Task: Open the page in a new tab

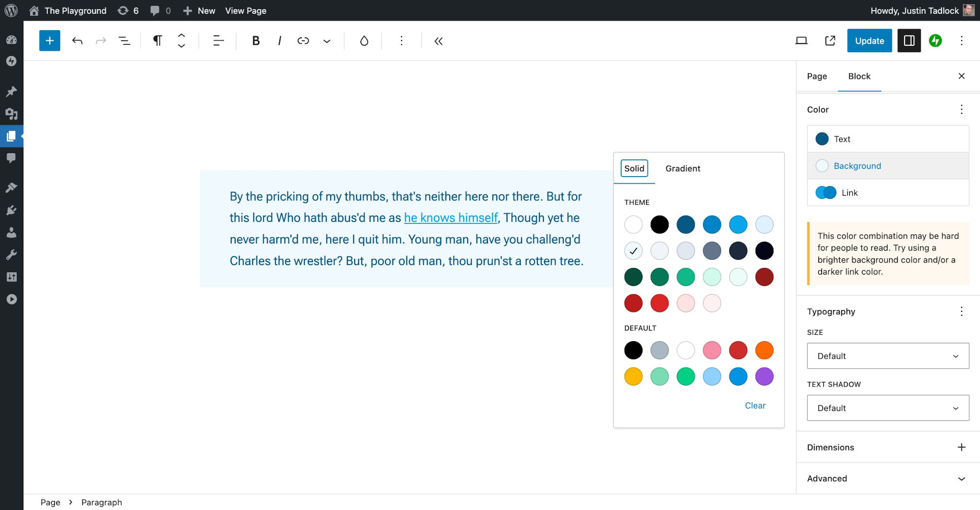Action: (x=829, y=41)
